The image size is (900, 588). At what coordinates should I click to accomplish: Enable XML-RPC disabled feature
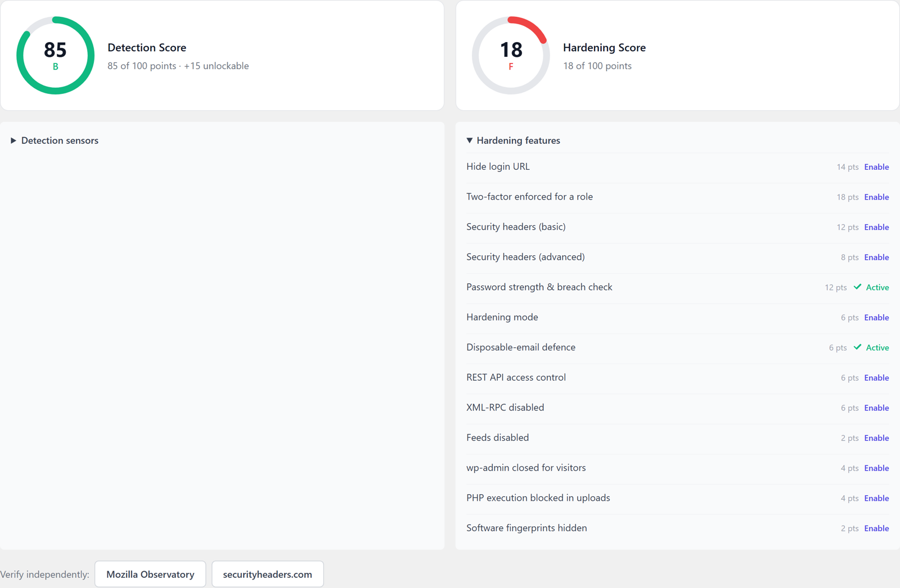(876, 408)
